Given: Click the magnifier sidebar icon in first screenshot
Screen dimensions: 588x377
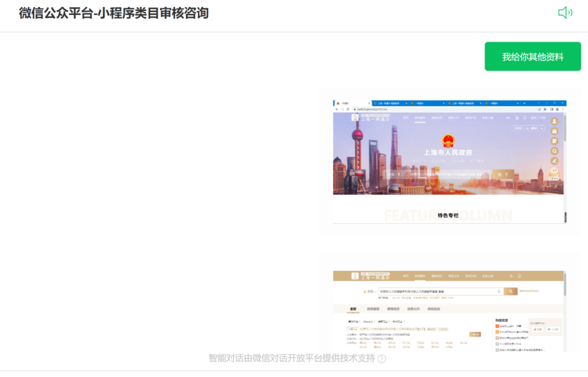Looking at the screenshot, I should click(554, 151).
